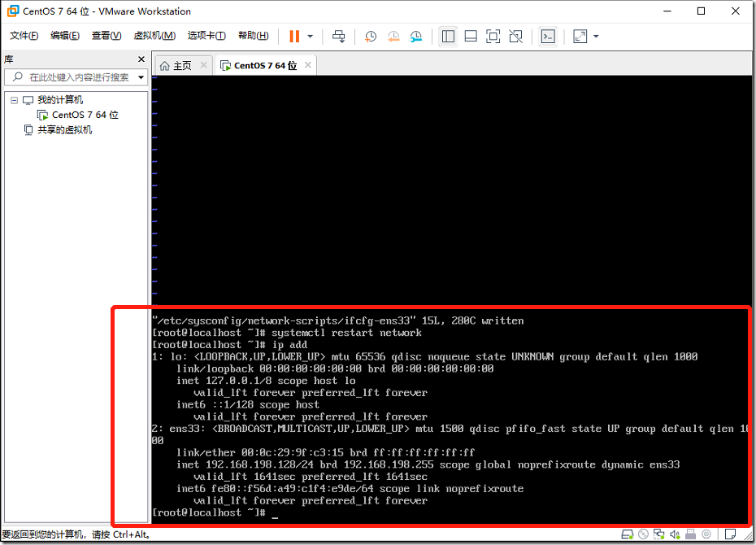Screen dimensions: 756x545
Task: Click the camera device status icon
Action: [706, 534]
